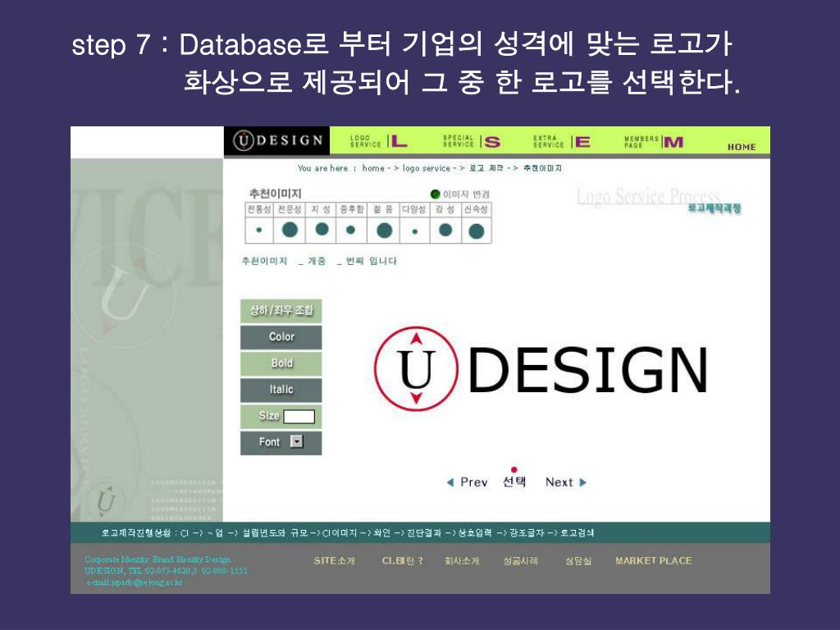Click the '추천이미지 _ 개중 _ 번째 입니다' text
Image resolution: width=840 pixels, height=630 pixels.
319,261
